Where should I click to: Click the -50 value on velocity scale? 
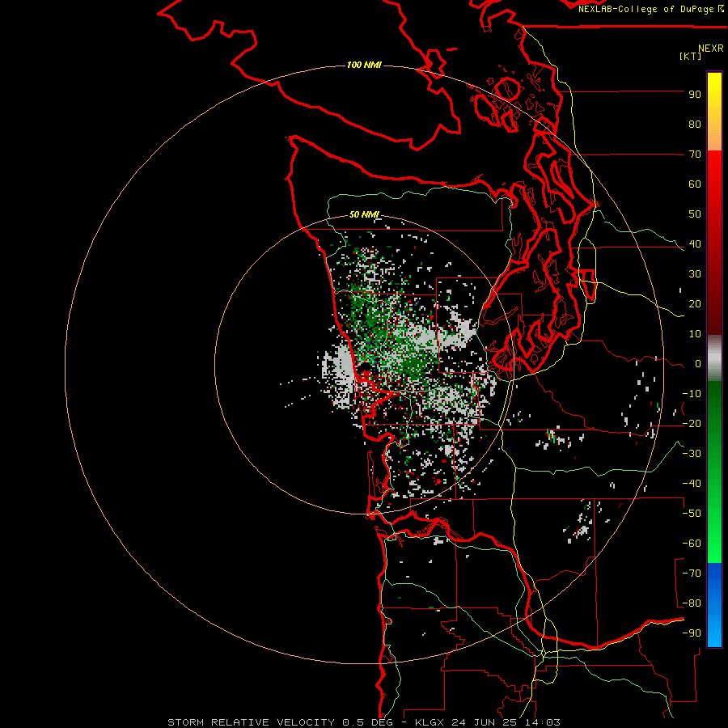click(x=692, y=514)
